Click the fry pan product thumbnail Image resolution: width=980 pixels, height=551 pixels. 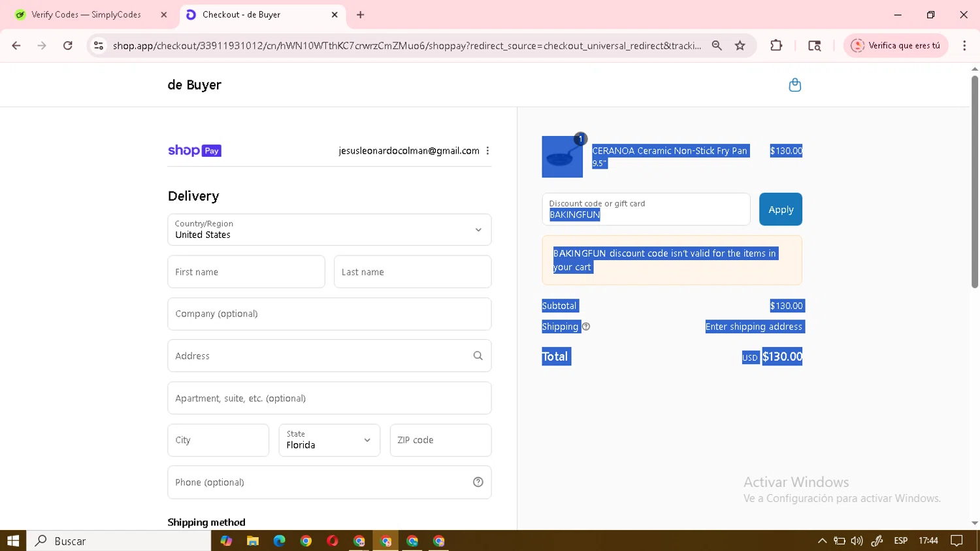tap(562, 157)
